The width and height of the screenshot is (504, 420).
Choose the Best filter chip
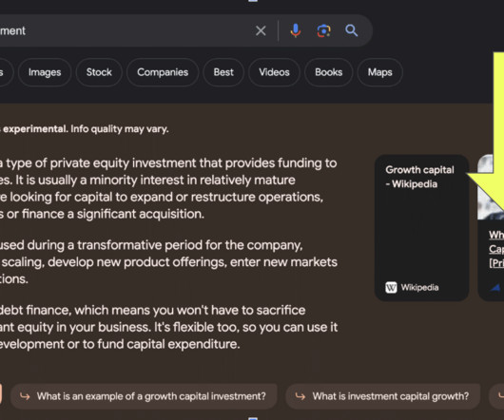tap(223, 72)
